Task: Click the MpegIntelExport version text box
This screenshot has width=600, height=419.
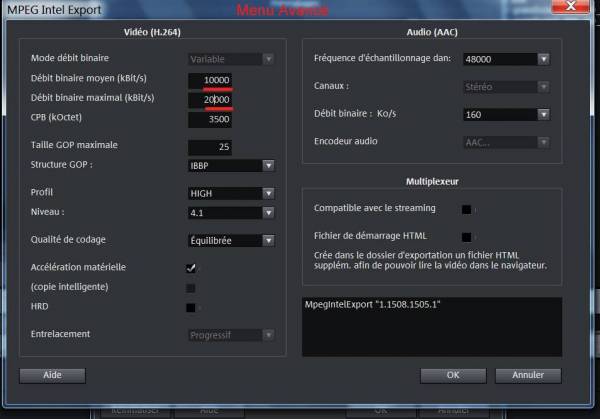Action: click(431, 326)
